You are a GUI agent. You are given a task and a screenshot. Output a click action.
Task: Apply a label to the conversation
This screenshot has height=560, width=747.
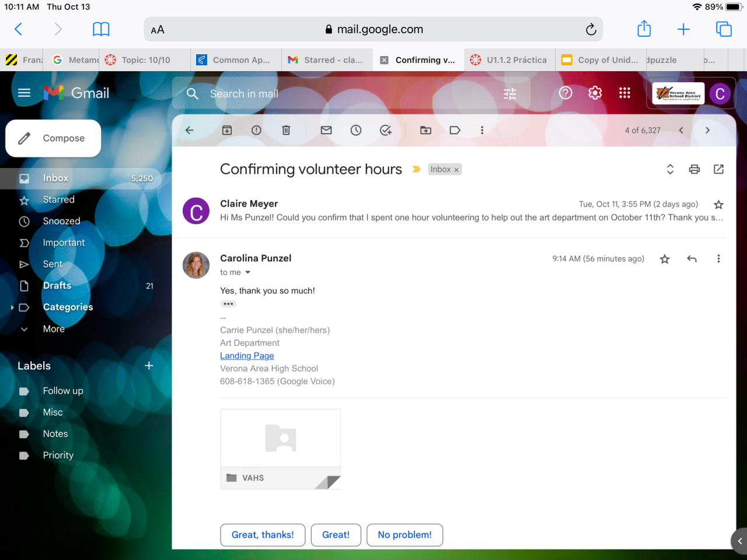[x=455, y=130]
